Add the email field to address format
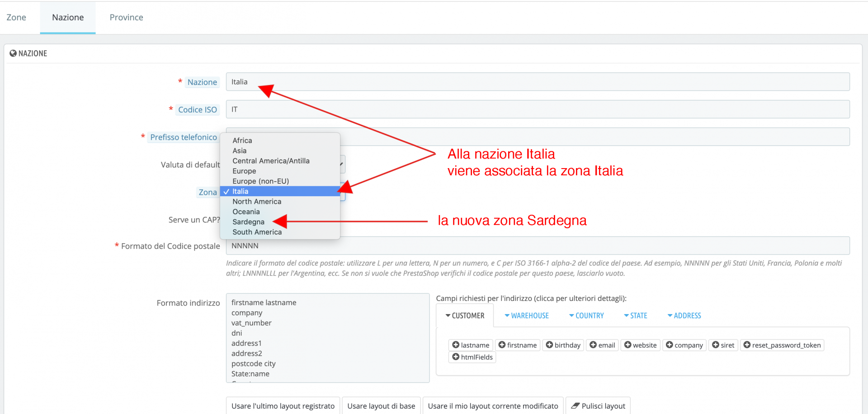This screenshot has width=868, height=414. pyautogui.click(x=602, y=345)
